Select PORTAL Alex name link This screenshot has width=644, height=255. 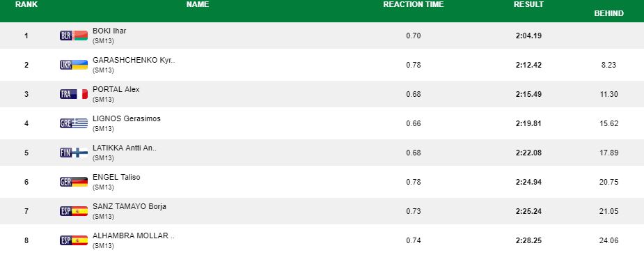(x=116, y=89)
